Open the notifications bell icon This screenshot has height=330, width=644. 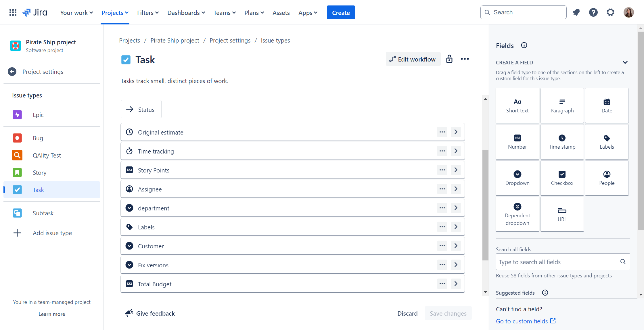click(576, 12)
